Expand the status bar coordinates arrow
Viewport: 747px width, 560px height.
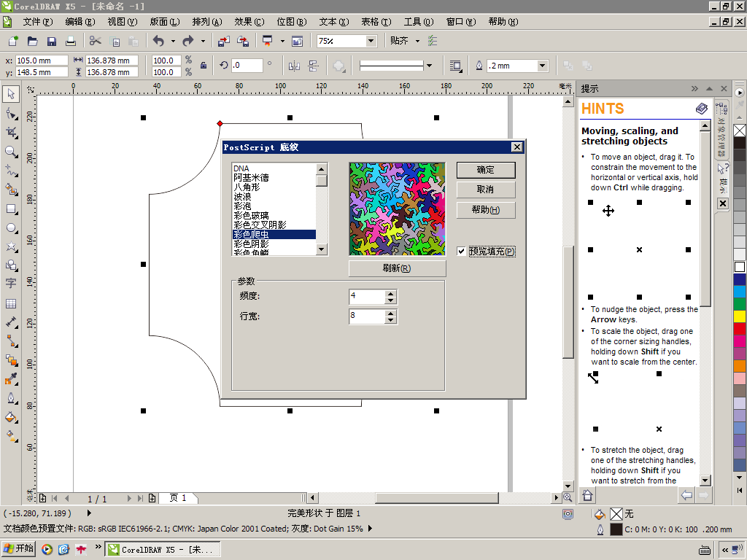pos(88,513)
